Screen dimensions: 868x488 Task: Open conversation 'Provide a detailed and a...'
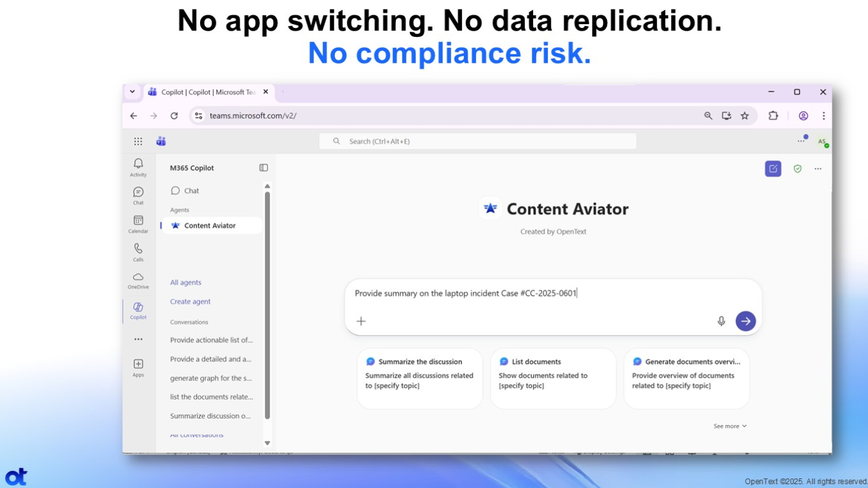(x=211, y=359)
